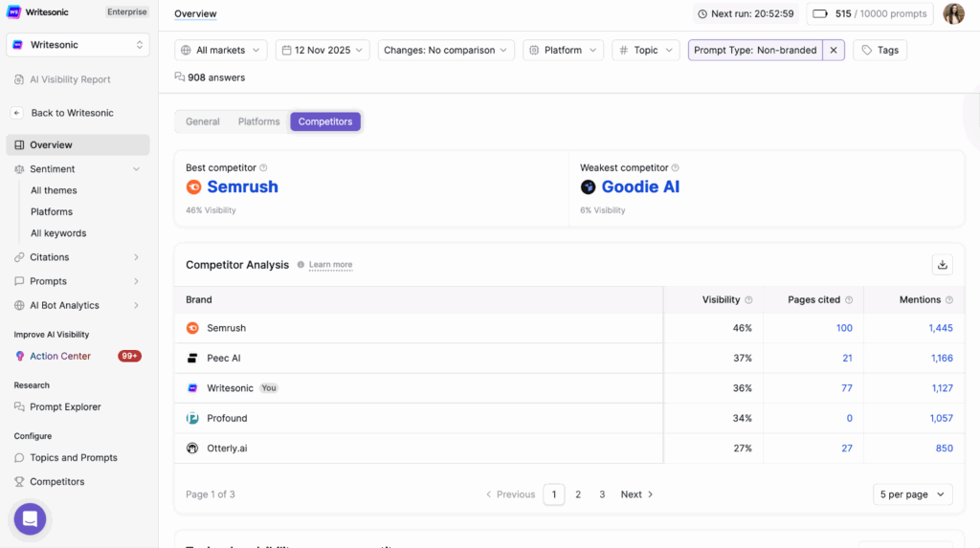Open the Platform filter dropdown
The height and width of the screenshot is (548, 980).
(563, 50)
